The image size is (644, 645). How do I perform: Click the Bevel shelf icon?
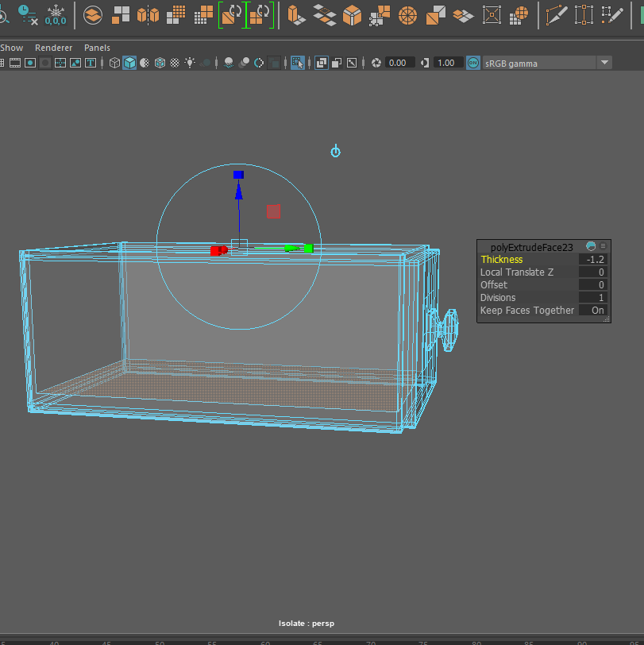pos(352,14)
